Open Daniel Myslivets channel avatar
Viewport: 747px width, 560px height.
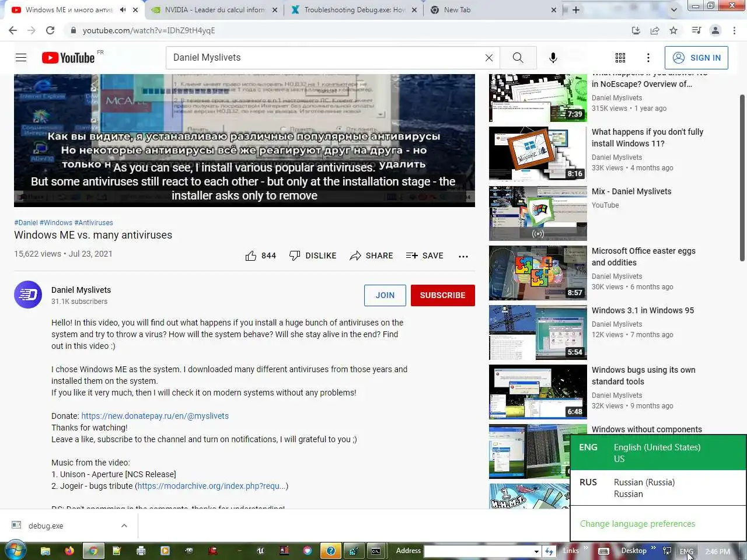tap(28, 295)
